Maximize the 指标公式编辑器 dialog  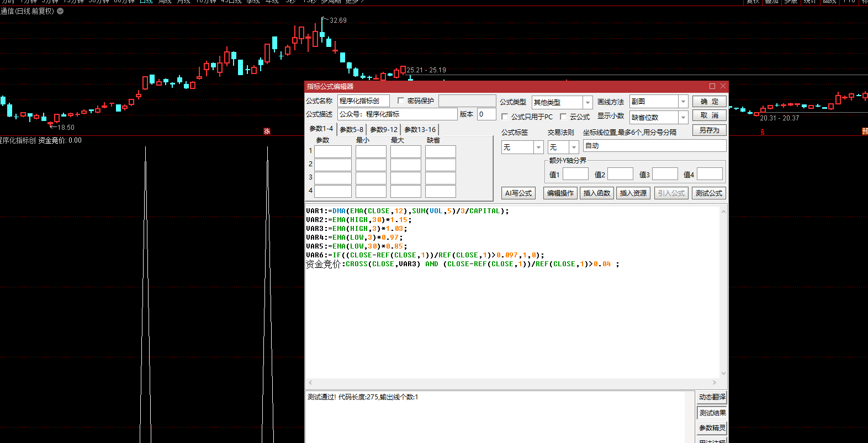[712, 86]
